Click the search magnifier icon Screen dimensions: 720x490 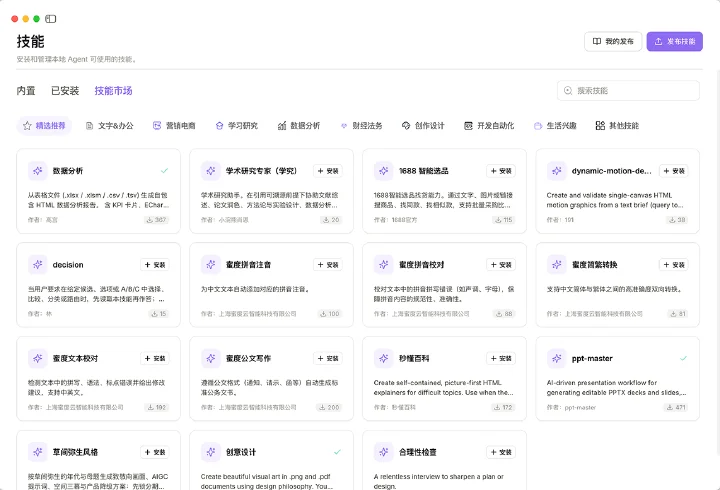point(568,90)
